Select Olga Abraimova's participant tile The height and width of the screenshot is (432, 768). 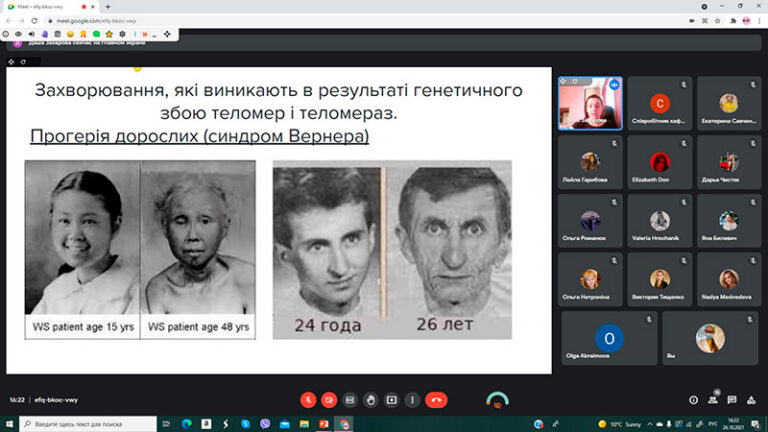[609, 338]
